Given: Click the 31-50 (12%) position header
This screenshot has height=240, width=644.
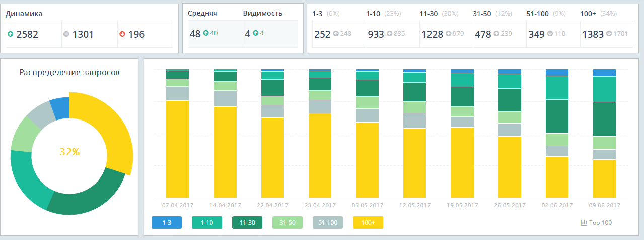Looking at the screenshot, I should coord(492,13).
